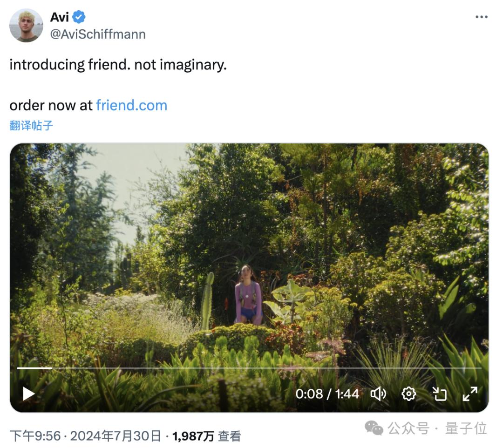Play the video with the play button
Viewport: 503px width, 448px height.
[x=29, y=394]
